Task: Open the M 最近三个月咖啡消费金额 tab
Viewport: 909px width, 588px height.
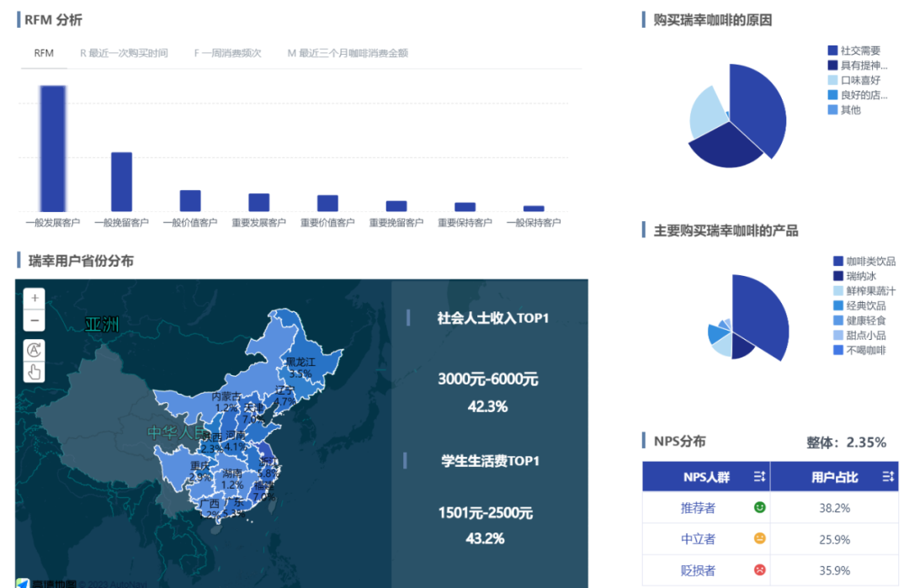Action: (348, 53)
